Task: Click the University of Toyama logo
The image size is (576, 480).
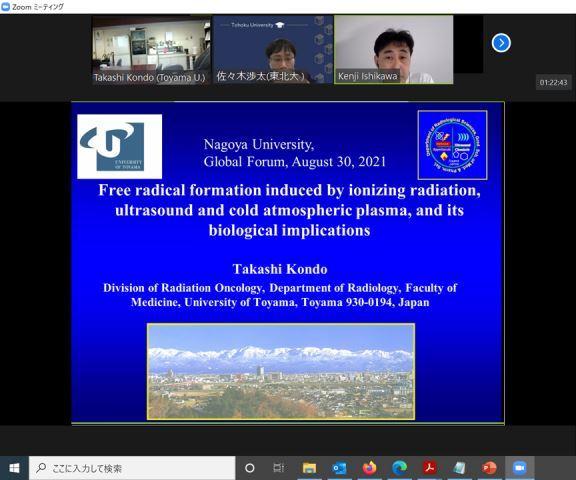Action: (x=119, y=147)
